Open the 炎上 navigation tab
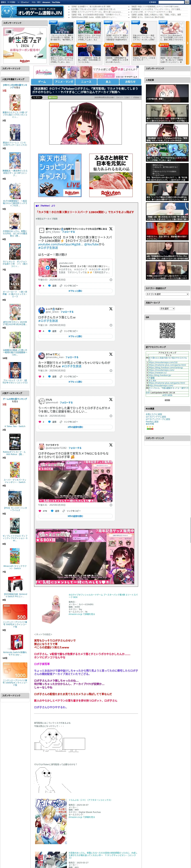The width and height of the screenshot is (191, 868). pyautogui.click(x=108, y=82)
